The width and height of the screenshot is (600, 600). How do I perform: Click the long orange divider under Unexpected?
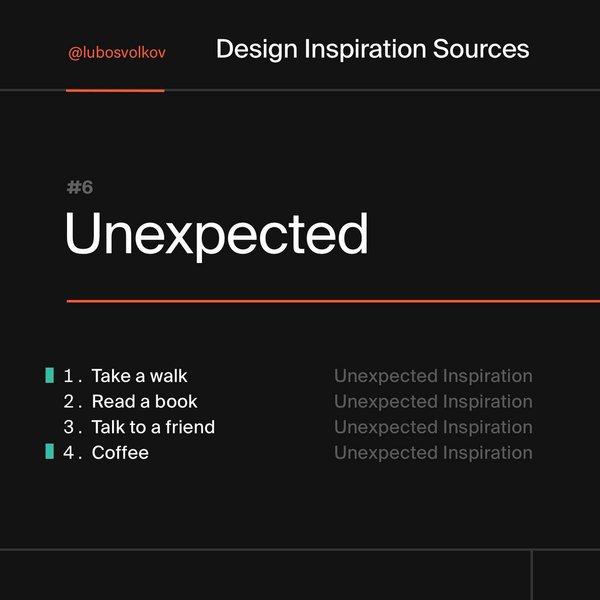333,301
